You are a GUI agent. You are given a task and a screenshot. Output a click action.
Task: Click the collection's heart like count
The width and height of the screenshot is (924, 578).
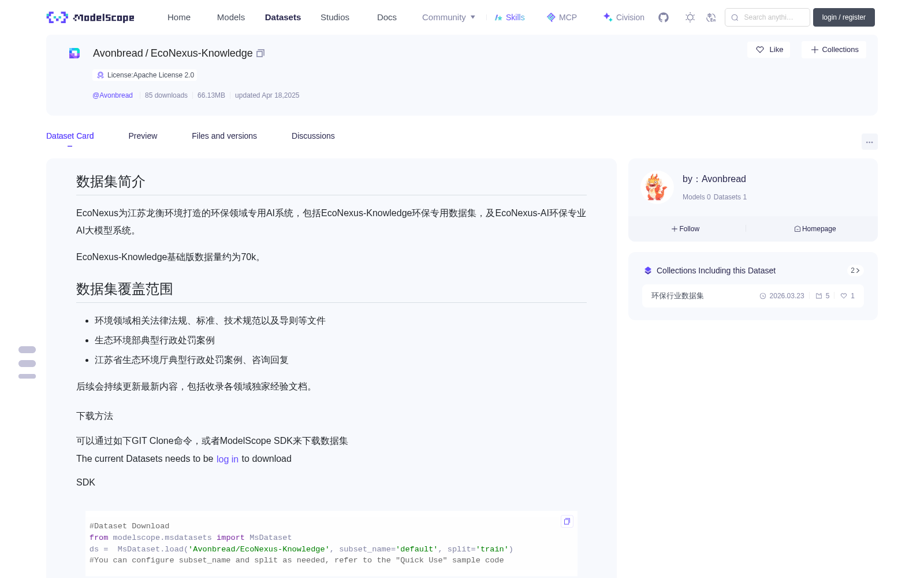click(848, 296)
